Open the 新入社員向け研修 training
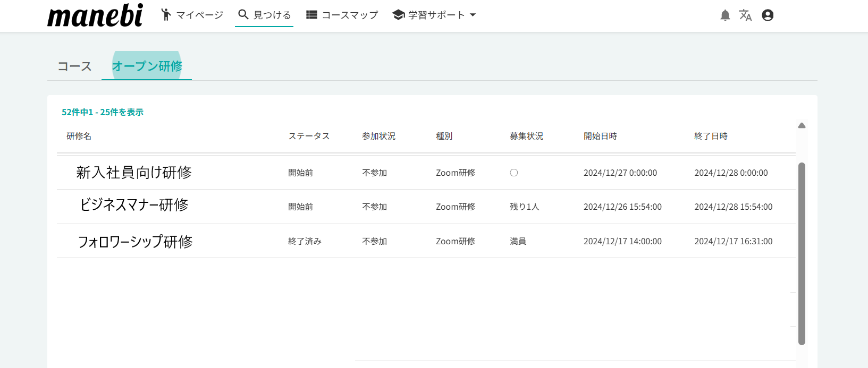The height and width of the screenshot is (368, 868). (134, 173)
